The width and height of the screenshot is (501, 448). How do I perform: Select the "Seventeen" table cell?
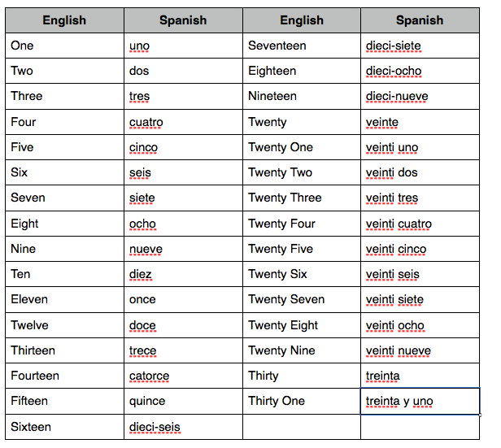tap(277, 46)
